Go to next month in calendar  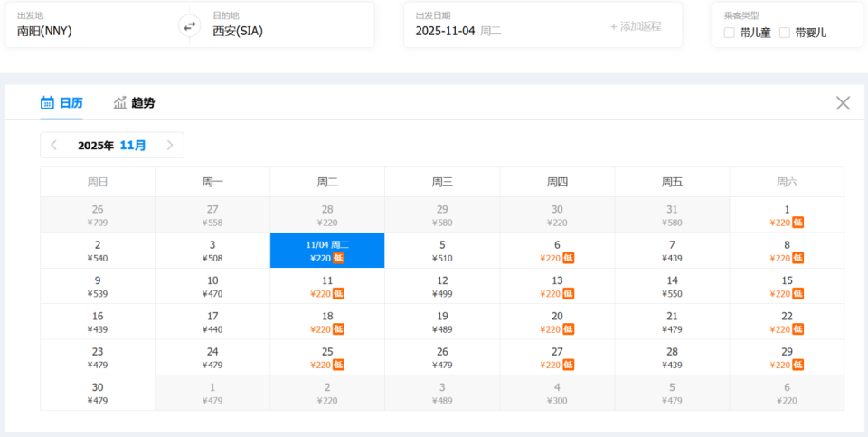coord(169,146)
